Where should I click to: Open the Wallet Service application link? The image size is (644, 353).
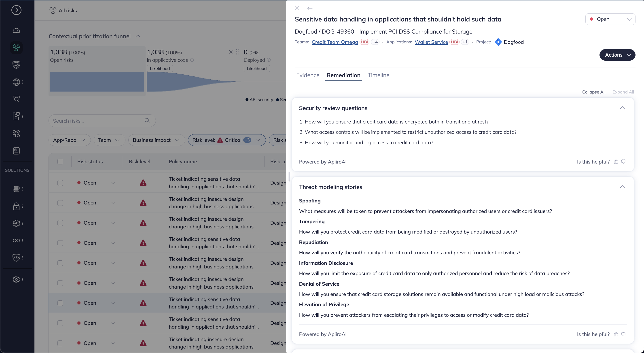point(431,42)
